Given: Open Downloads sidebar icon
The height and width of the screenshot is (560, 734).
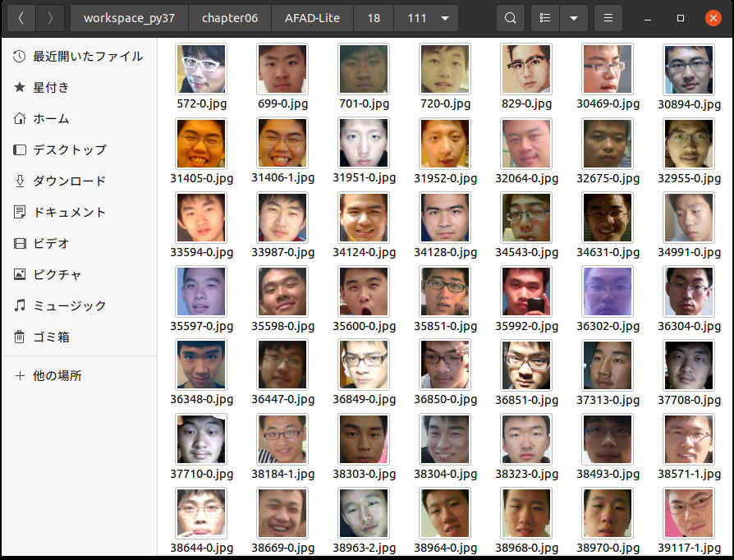Looking at the screenshot, I should pos(19,181).
